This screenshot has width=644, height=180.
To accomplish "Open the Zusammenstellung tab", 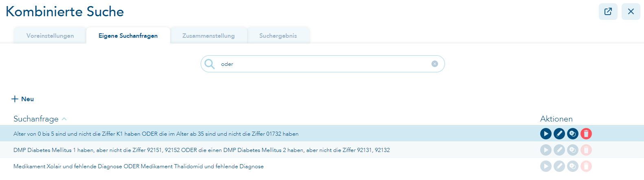I will tap(208, 36).
